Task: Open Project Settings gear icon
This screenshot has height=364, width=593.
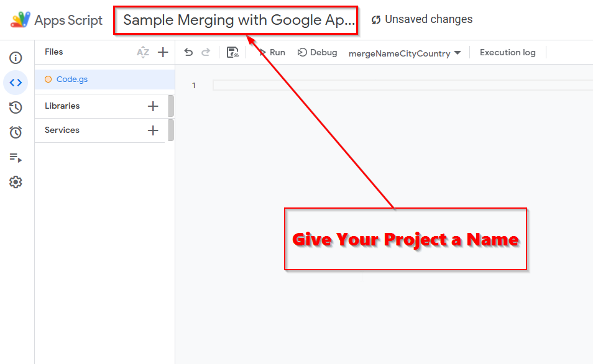Action: click(x=16, y=182)
